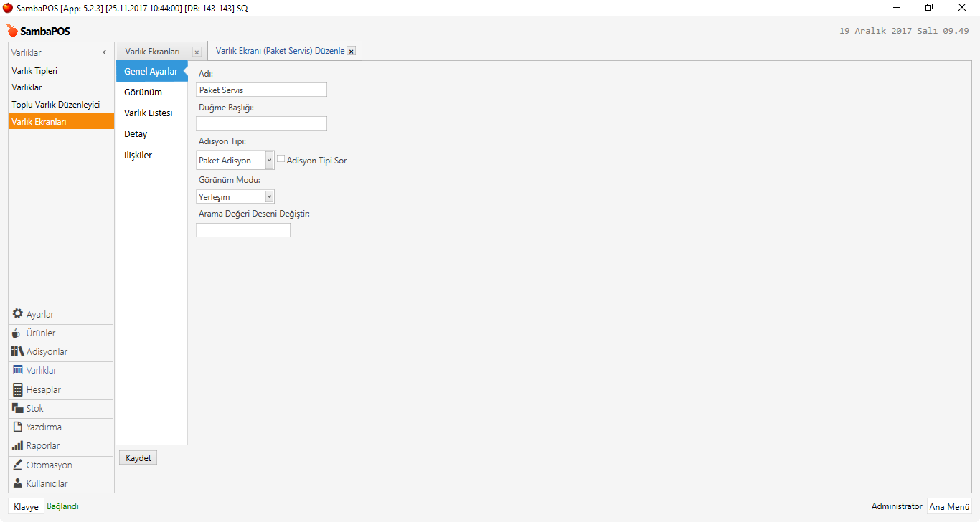This screenshot has height=522, width=980.
Task: Collapse the Varlıklar sidebar panel arrow
Action: pos(104,52)
